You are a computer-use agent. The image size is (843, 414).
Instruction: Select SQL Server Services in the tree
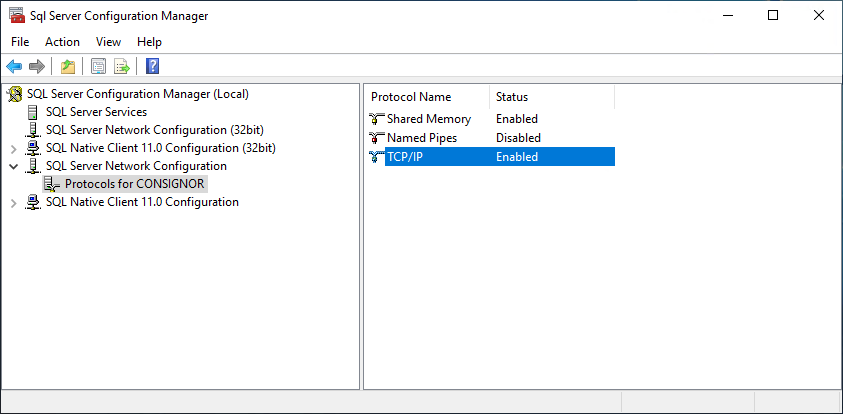click(96, 112)
